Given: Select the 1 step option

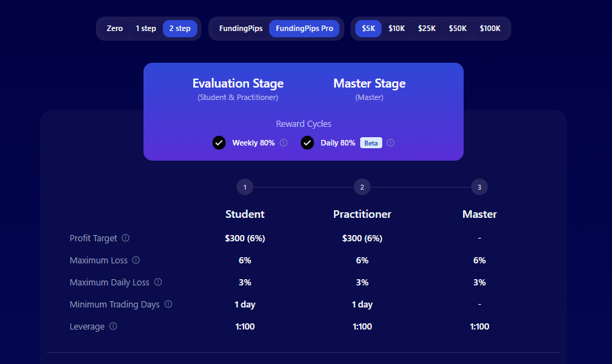Looking at the screenshot, I should click(146, 28).
